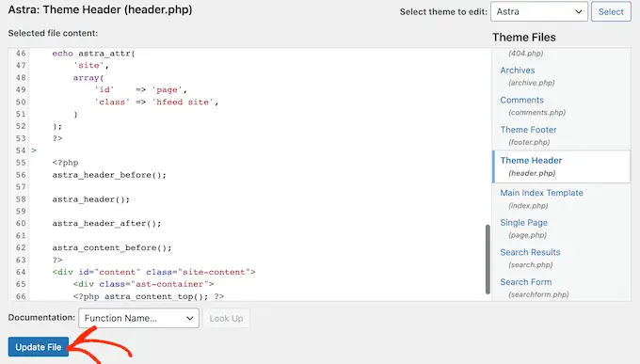Open the Function Name documentation dropdown
The width and height of the screenshot is (640, 364).
tap(138, 318)
